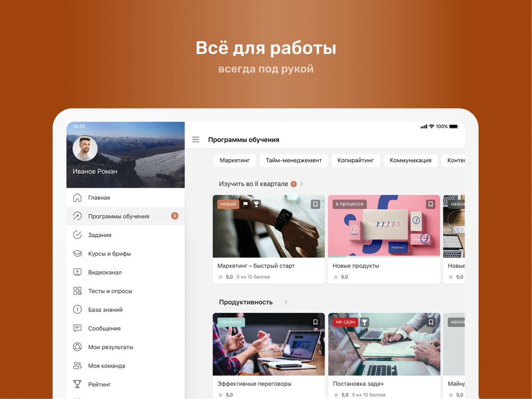
Task: Click the Тесты и опросы icon
Action: point(77,291)
